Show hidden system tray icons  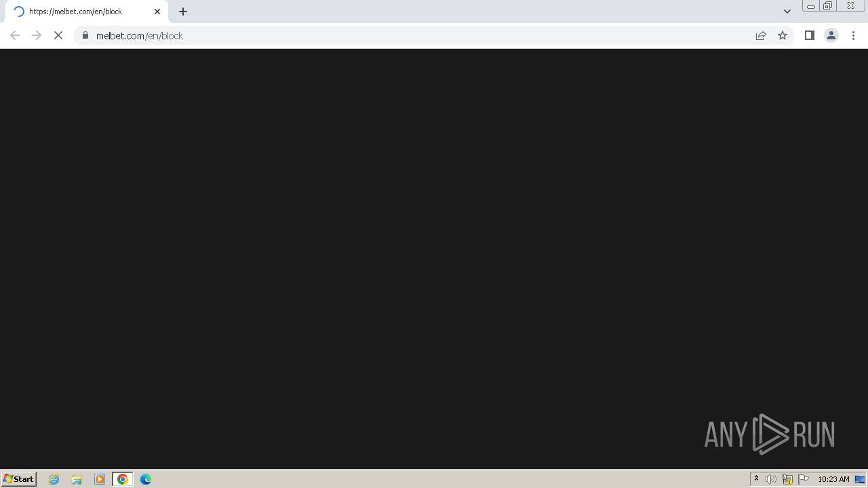[x=756, y=479]
